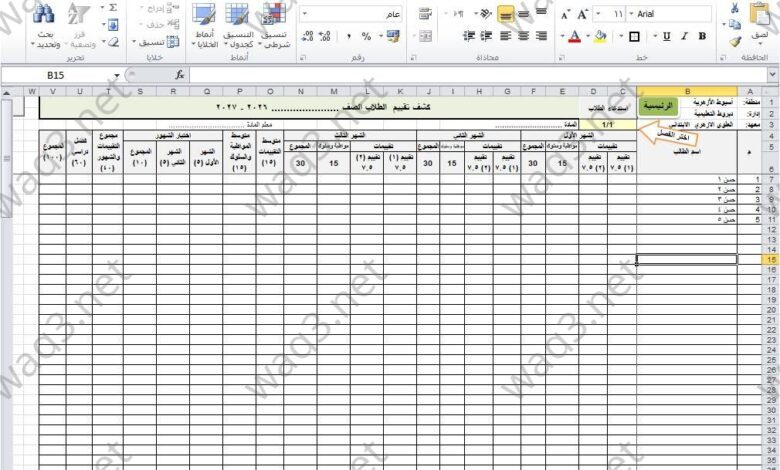This screenshot has width=780, height=470.
Task: Open the Name Box dropdown next to B15
Action: tap(116, 76)
